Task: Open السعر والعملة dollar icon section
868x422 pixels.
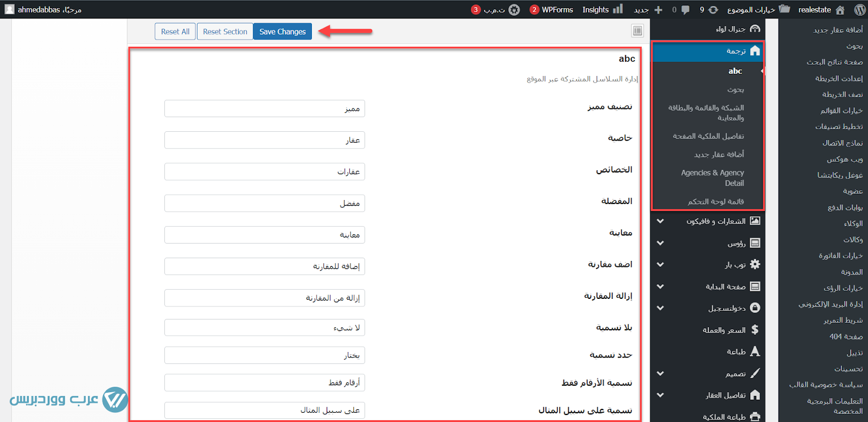Action: click(755, 330)
